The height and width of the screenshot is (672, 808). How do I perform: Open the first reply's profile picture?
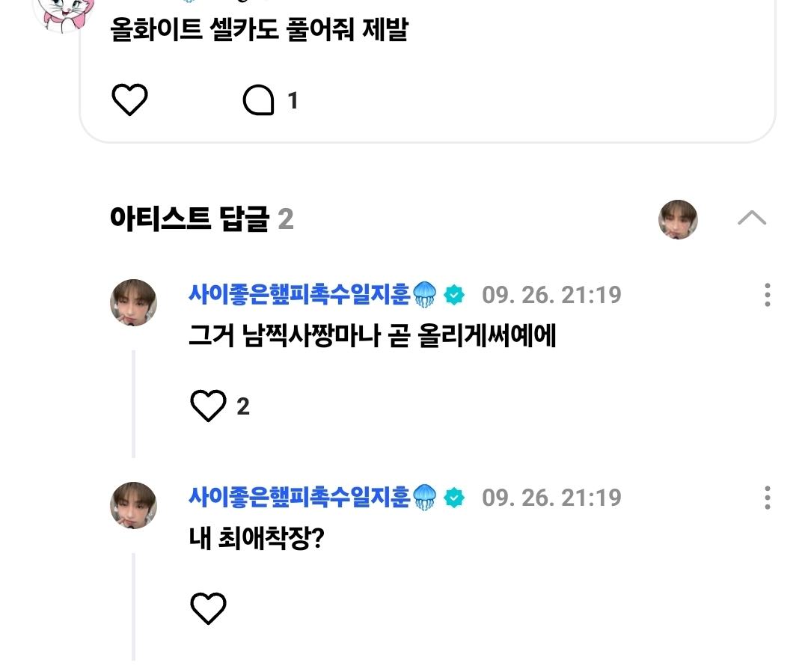(133, 302)
